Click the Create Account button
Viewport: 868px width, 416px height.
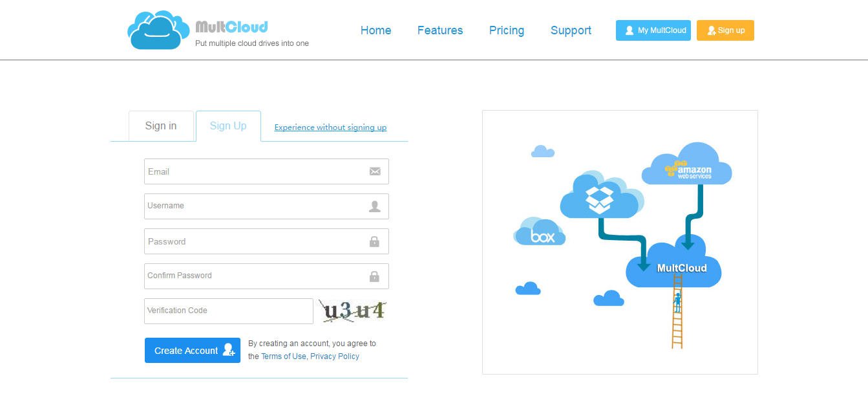(193, 350)
